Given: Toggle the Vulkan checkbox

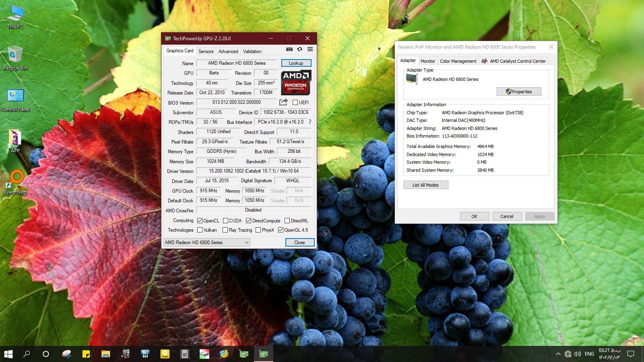Looking at the screenshot, I should point(200,230).
